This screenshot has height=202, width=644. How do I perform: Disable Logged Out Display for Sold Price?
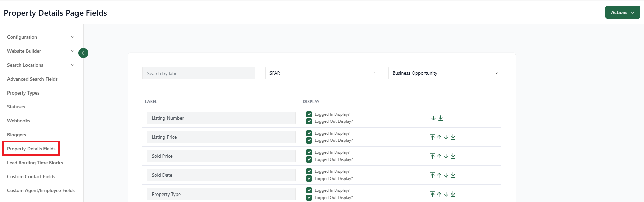[309, 159]
